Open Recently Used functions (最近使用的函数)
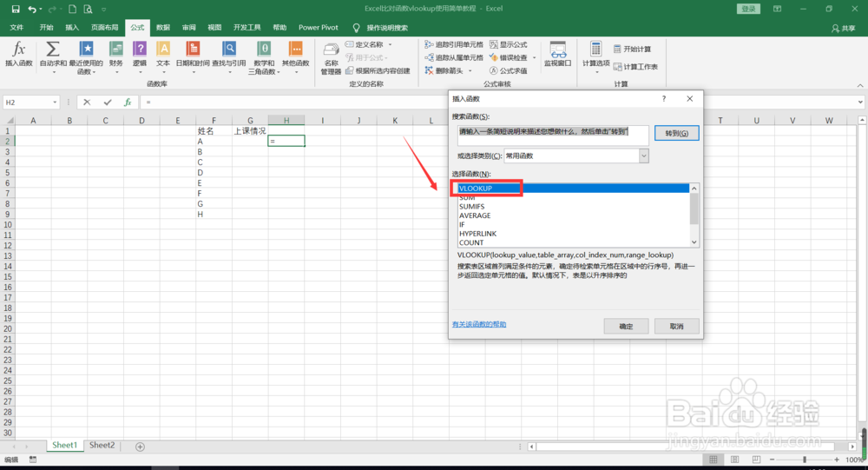Screen dimensions: 868x470 coord(86,57)
